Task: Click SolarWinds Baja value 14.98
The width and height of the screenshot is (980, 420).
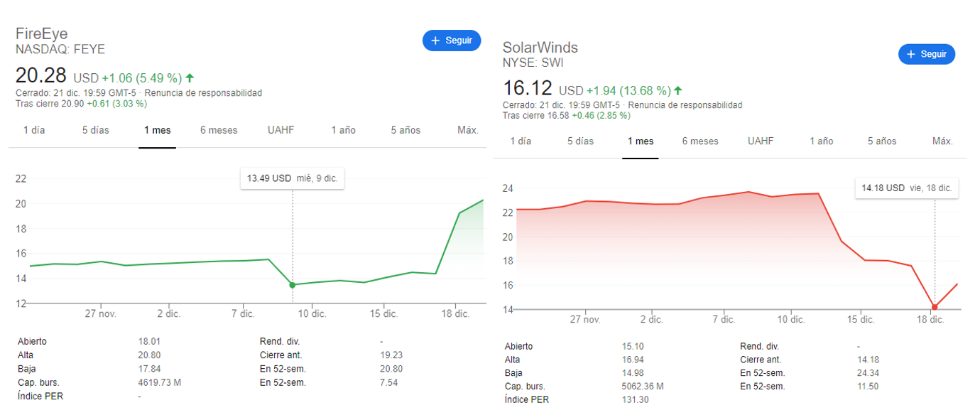Action: (x=633, y=373)
